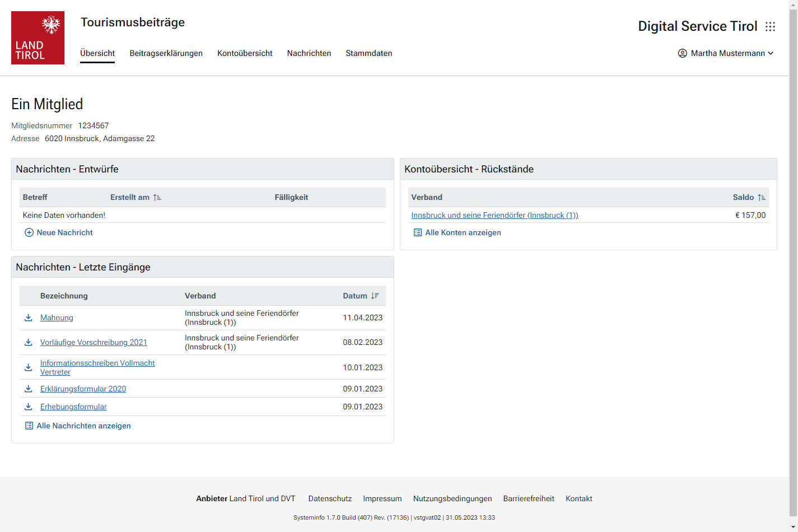Screen dimensions: 798x532
Task: Open the Digital Service Tirol apps grid
Action: click(x=771, y=26)
